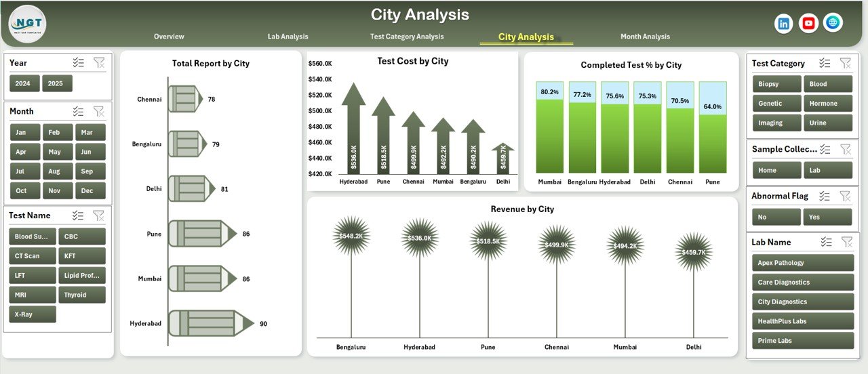Select the City Analysis tab
The width and height of the screenshot is (868, 374).
(526, 37)
